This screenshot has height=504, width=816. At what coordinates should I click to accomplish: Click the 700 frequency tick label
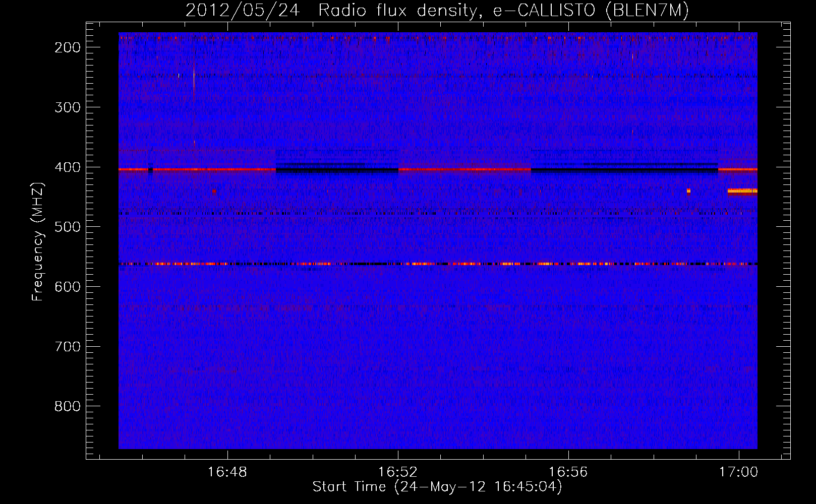[x=68, y=347]
